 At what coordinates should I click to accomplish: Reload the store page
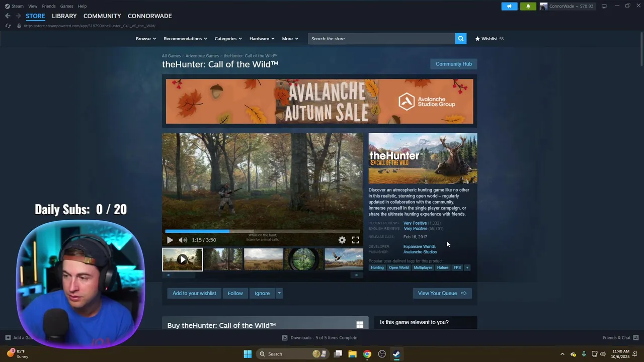[x=8, y=26]
